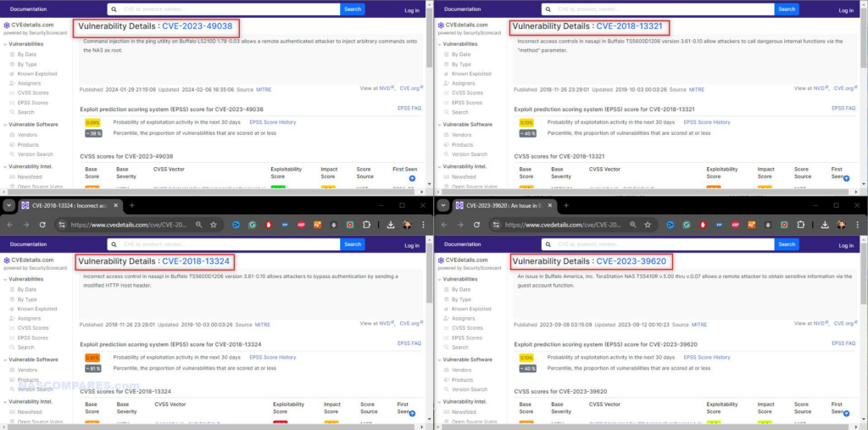Screen dimensions: 868x430
Task: Click Search button on the CVE-2018-13324 page
Action: coord(353,244)
